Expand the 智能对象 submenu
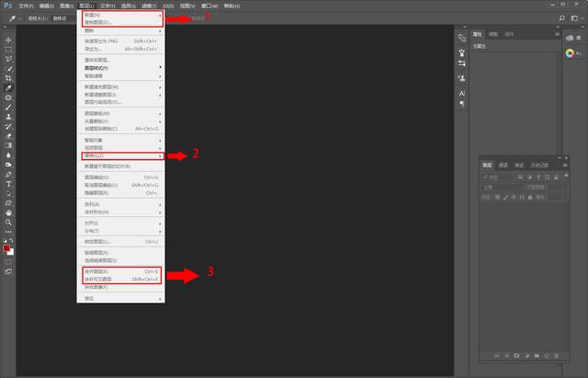This screenshot has height=378, width=588. click(x=120, y=140)
